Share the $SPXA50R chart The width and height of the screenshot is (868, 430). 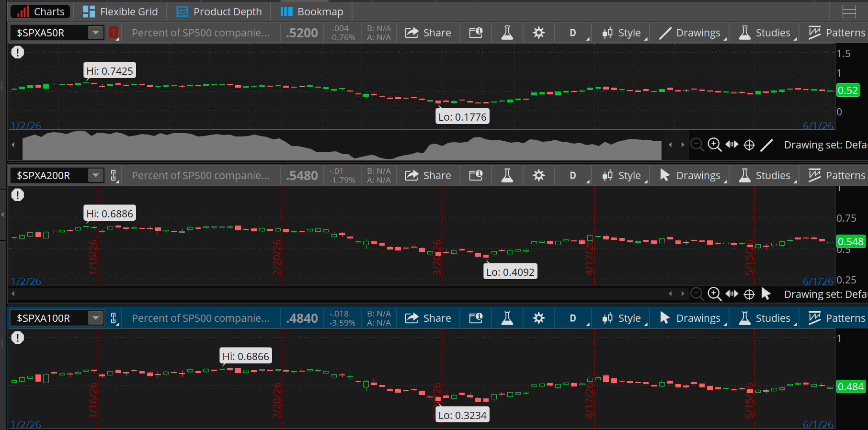(428, 33)
